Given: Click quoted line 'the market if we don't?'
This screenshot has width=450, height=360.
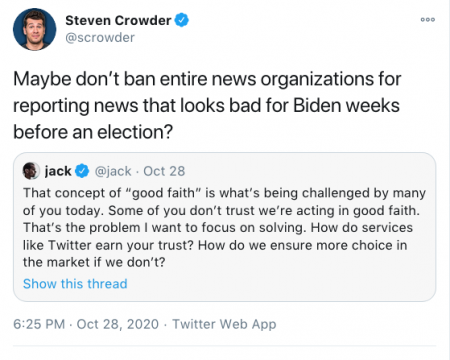Looking at the screenshot, I should click(x=94, y=262).
